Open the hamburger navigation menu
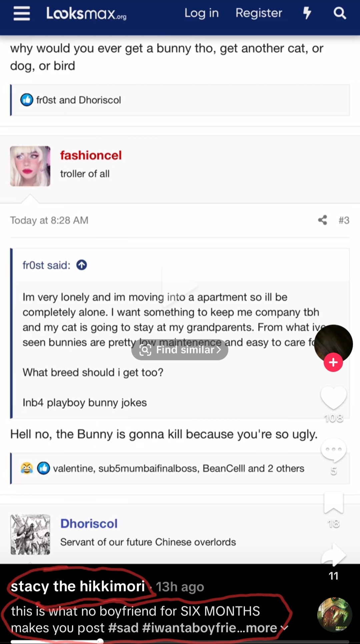Screen dimensions: 360x644 point(22,14)
